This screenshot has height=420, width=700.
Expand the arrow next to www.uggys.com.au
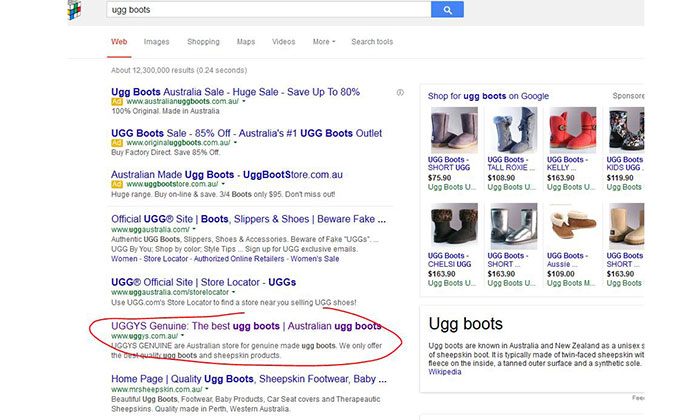tap(182, 337)
